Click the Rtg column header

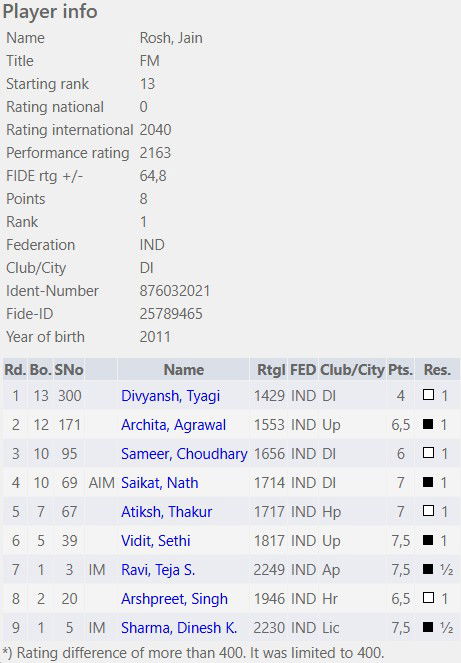(271, 370)
